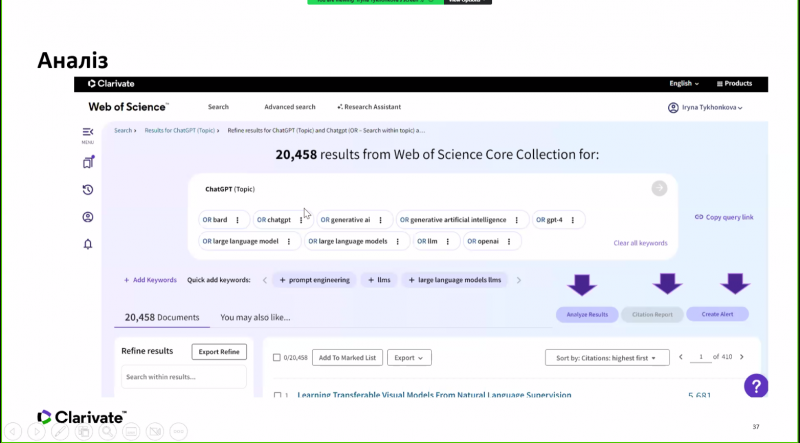Open options for 'OR large language model' keyword
This screenshot has height=443, width=800.
pyautogui.click(x=289, y=241)
